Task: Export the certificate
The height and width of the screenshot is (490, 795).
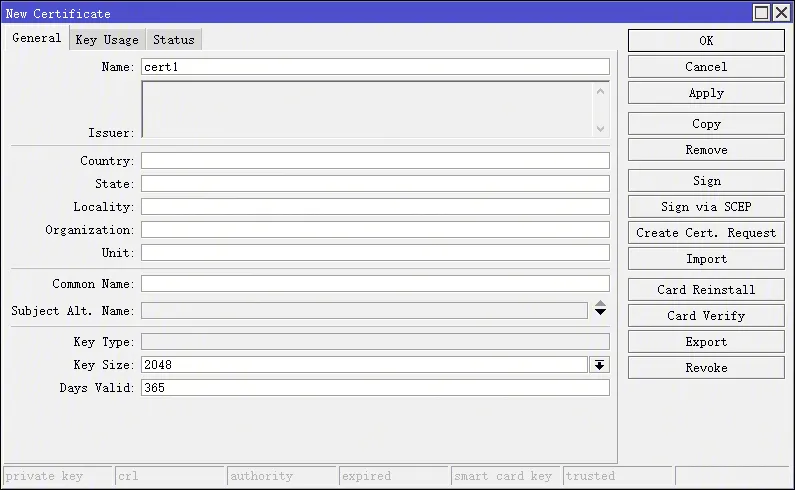Action: 706,342
